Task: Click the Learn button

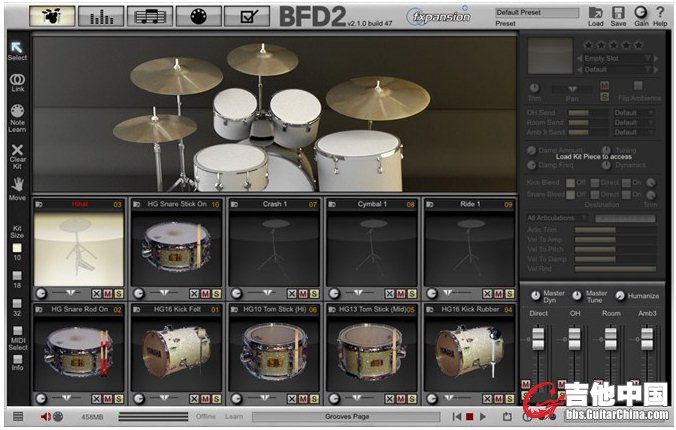Action: pos(234,417)
